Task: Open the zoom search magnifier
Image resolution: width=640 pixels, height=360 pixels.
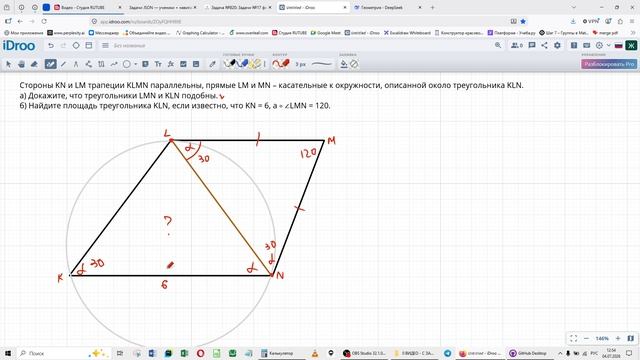Action: pyautogui.click(x=498, y=45)
